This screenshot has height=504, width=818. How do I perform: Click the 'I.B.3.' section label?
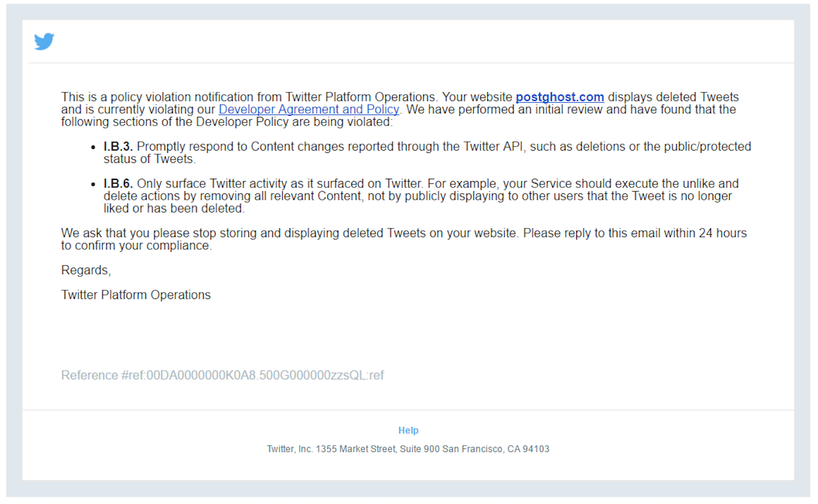coord(119,147)
